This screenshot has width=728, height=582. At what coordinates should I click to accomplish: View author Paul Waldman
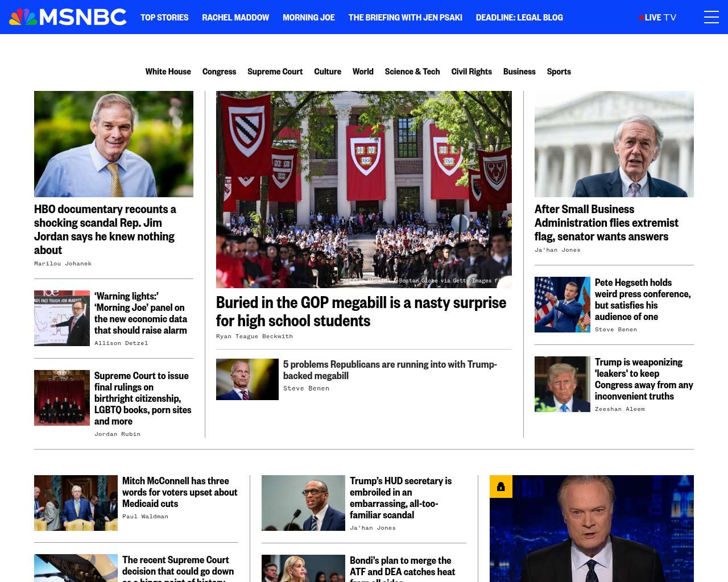(x=145, y=517)
